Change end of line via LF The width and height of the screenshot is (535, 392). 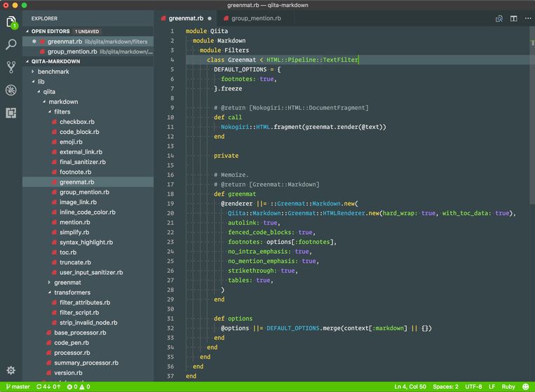click(492, 386)
